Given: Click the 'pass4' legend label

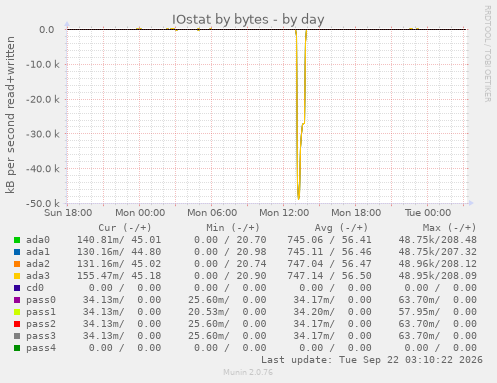Looking at the screenshot, I should (41, 348).
